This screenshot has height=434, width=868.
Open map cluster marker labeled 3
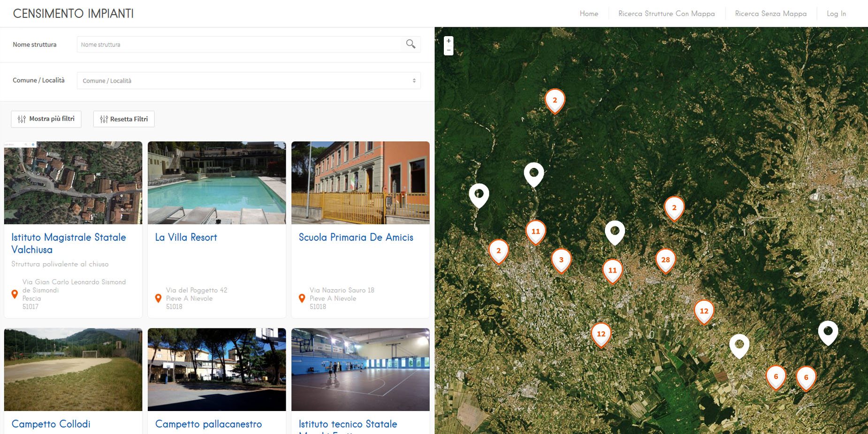[561, 261]
